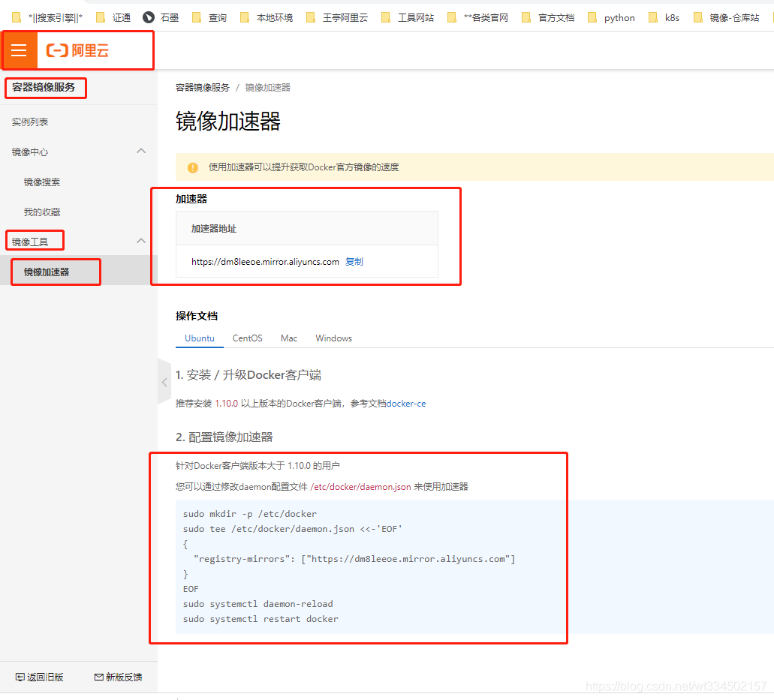Open the k8s bookmarks folder
This screenshot has width=774, height=700.
coord(671,17)
